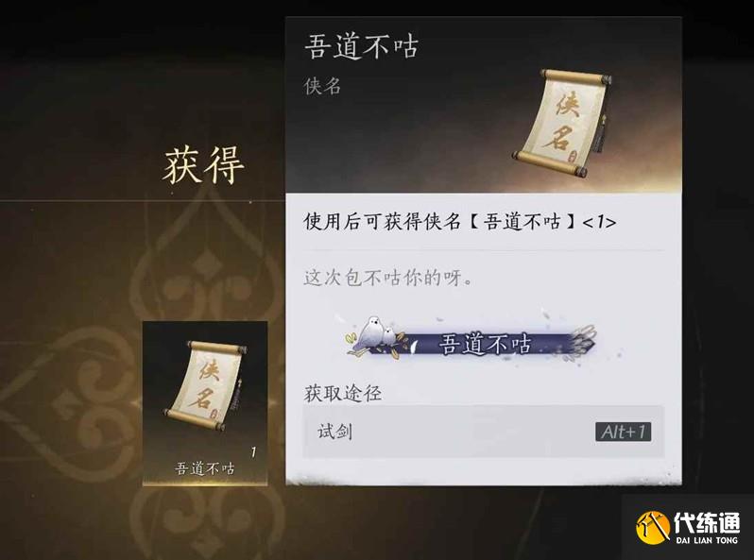The width and height of the screenshot is (754, 560).
Task: Click the large 侠名 scroll icon in tooltip
Action: pos(560,124)
